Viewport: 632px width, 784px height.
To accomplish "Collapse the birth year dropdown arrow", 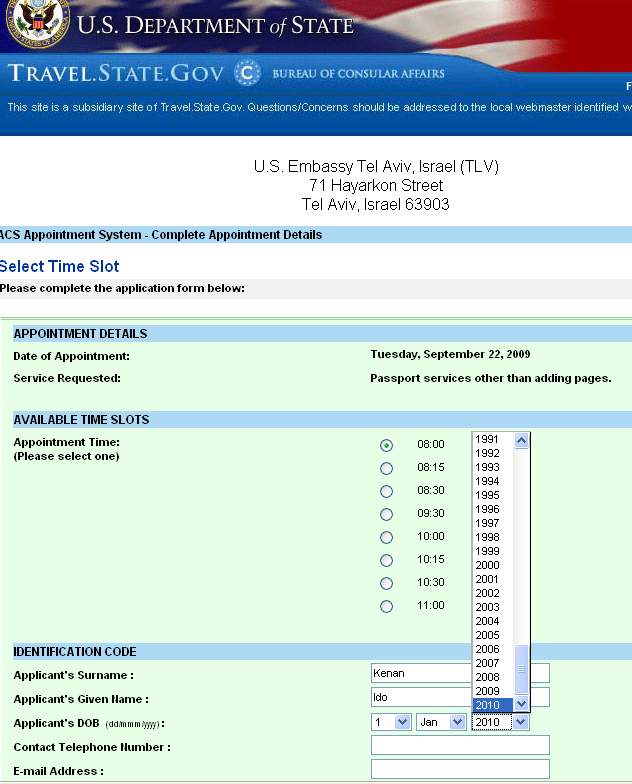I will tap(520, 722).
